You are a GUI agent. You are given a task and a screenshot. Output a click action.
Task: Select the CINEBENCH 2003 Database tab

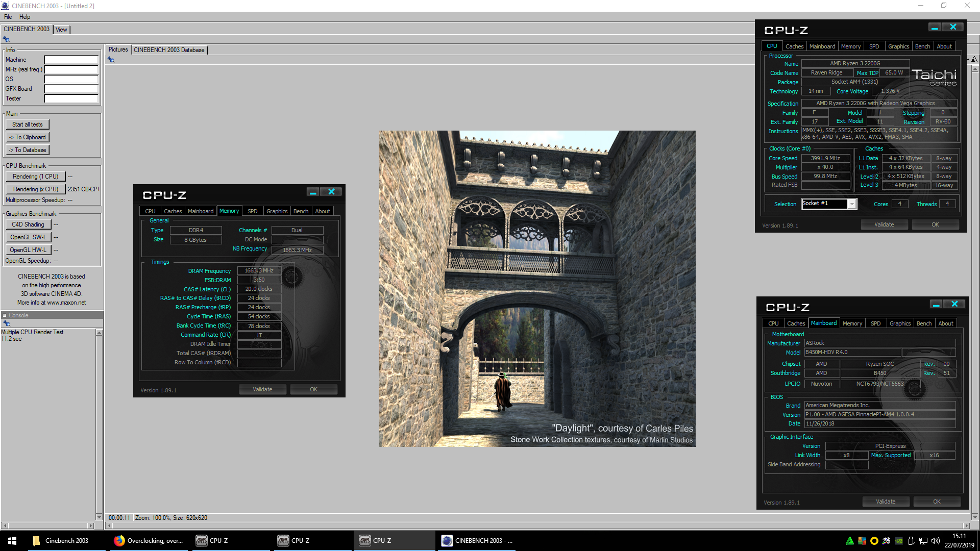[169, 50]
